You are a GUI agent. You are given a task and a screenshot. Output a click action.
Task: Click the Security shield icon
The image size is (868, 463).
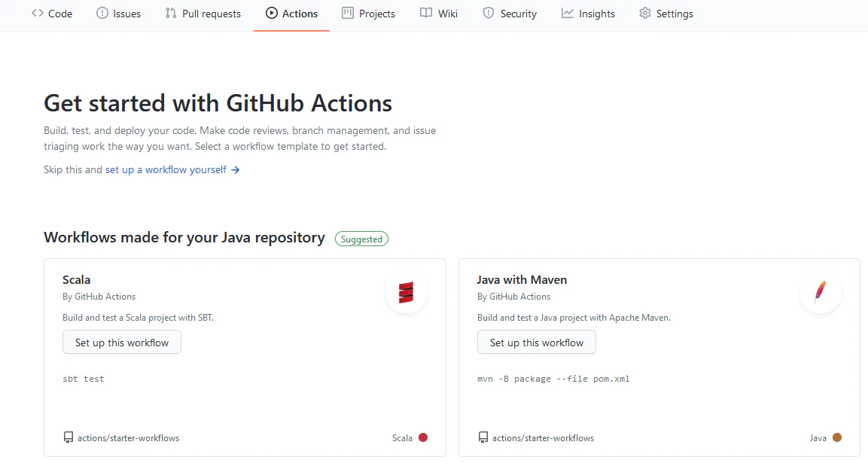[x=489, y=14]
